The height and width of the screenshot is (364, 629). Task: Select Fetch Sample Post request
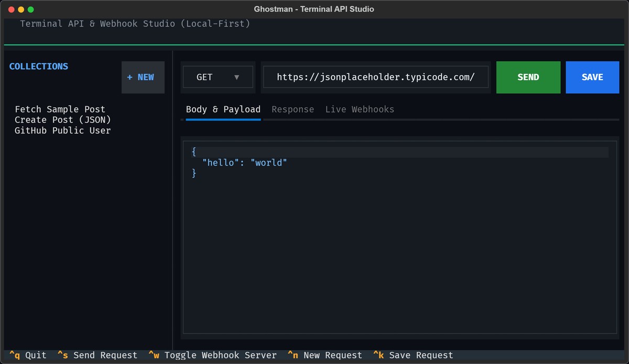[x=60, y=109]
